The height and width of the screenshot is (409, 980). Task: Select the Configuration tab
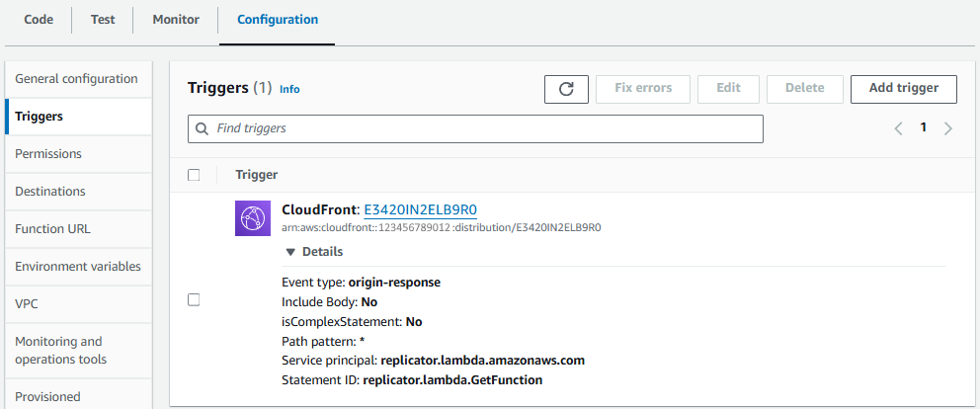pyautogui.click(x=278, y=20)
